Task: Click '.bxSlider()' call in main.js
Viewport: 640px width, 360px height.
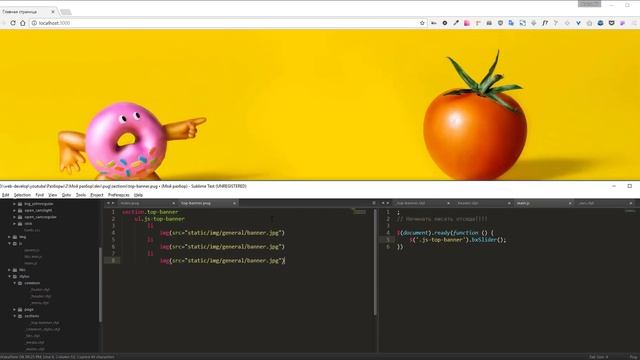Action: (488, 240)
